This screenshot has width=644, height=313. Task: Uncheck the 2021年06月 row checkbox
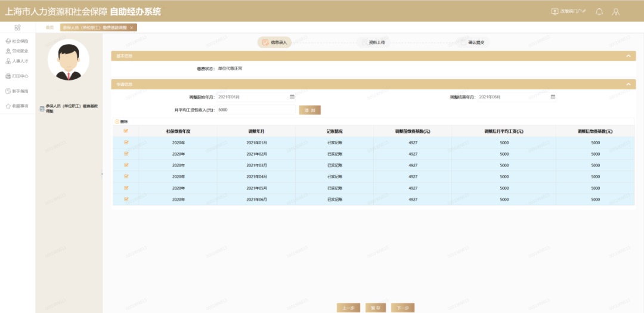pos(126,199)
